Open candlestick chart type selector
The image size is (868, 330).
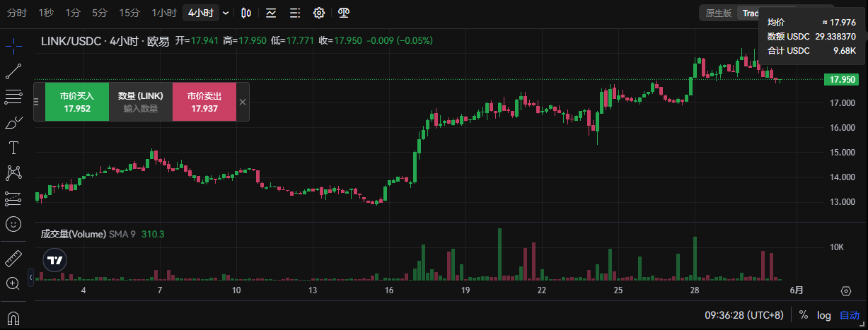pyautogui.click(x=246, y=13)
